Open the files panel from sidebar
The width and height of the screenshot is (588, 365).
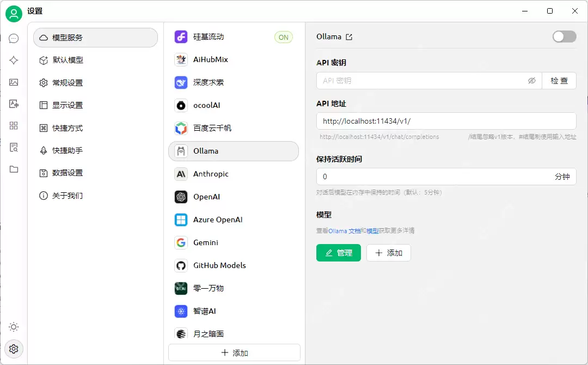click(x=14, y=169)
